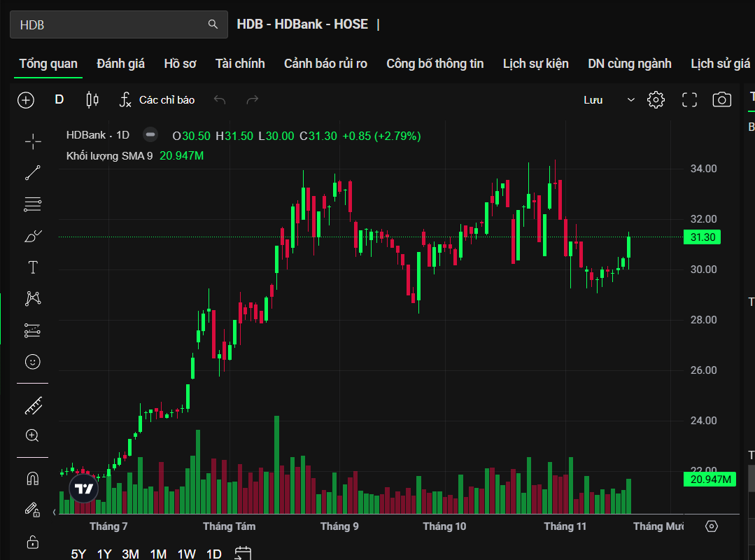755x560 pixels.
Task: Open Các chỉ báo indicators button
Action: [157, 100]
